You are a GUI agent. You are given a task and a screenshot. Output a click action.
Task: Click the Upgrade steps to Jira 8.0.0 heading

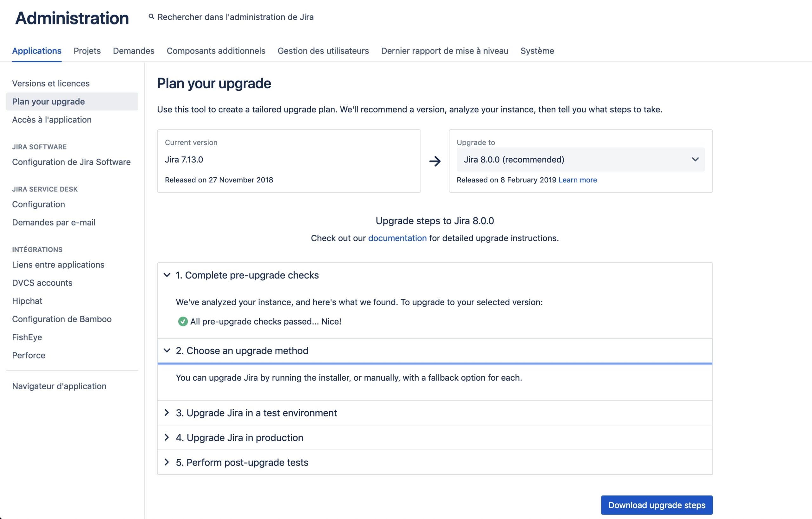435,220
